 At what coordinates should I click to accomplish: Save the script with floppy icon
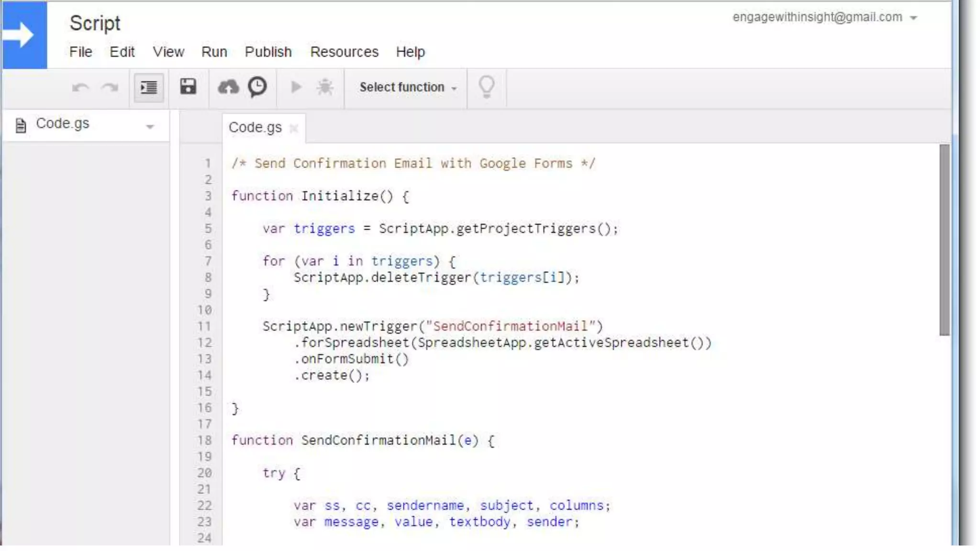(188, 87)
